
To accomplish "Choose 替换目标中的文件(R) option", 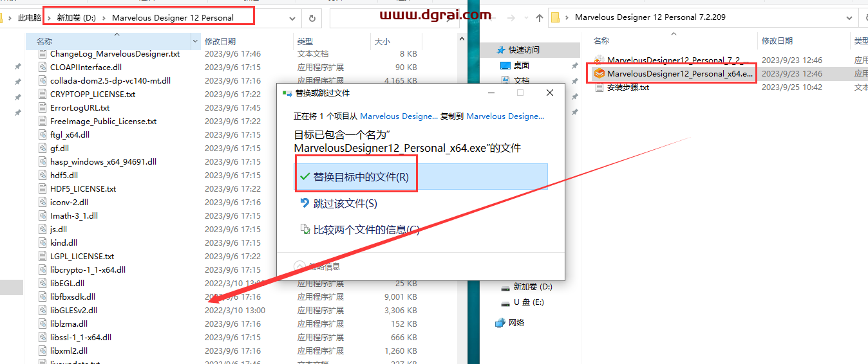I will tap(361, 177).
